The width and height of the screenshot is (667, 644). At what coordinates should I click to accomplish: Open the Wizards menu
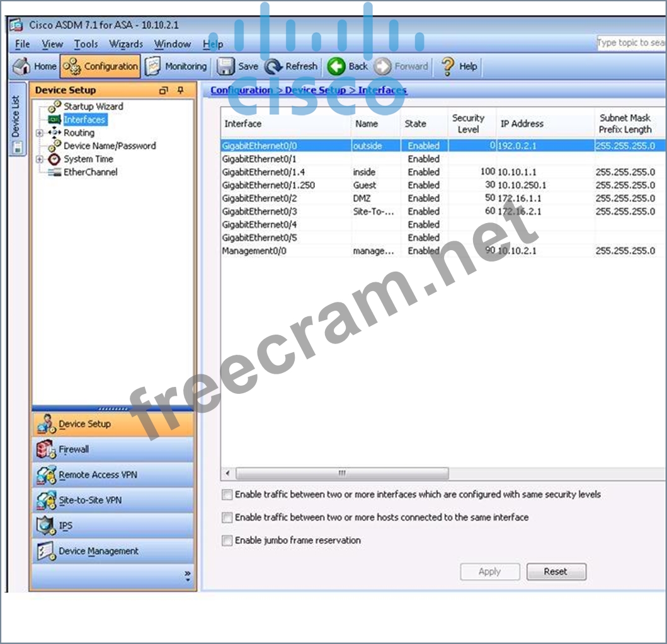[126, 44]
